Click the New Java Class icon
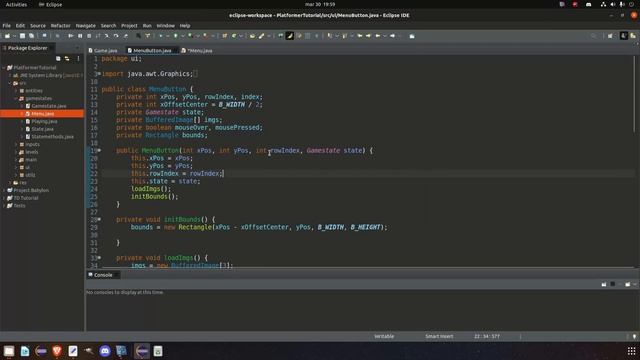This screenshot has height=360, width=640. pos(234,36)
